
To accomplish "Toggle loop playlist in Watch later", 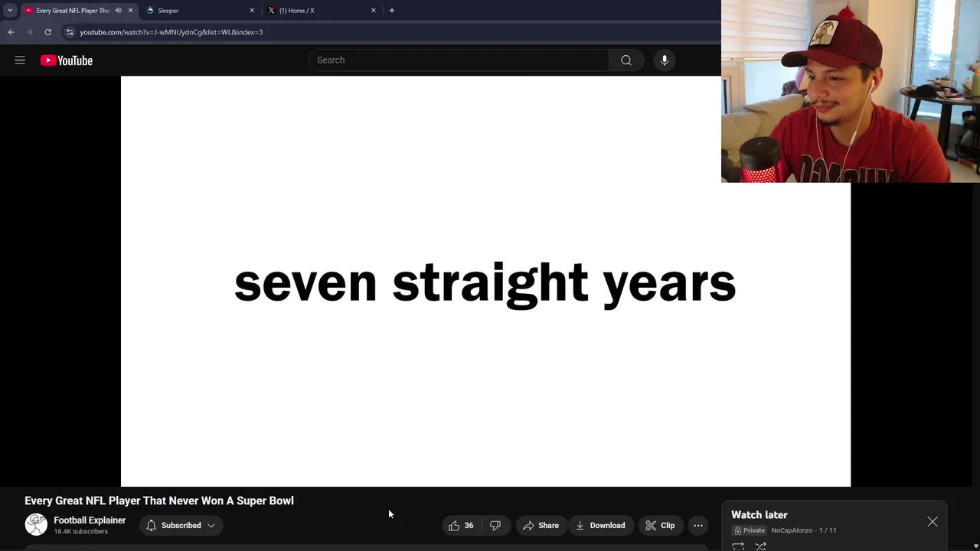I will [738, 546].
